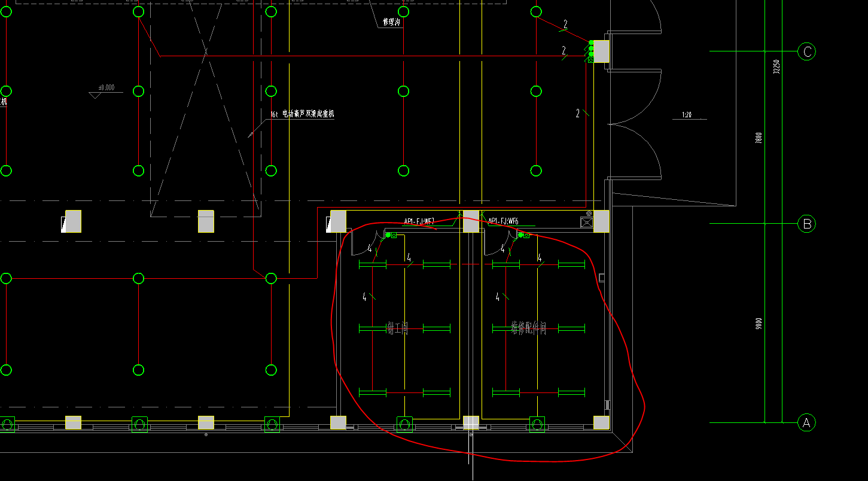
Task: Click the 修理沟 annotation text
Action: click(x=391, y=22)
